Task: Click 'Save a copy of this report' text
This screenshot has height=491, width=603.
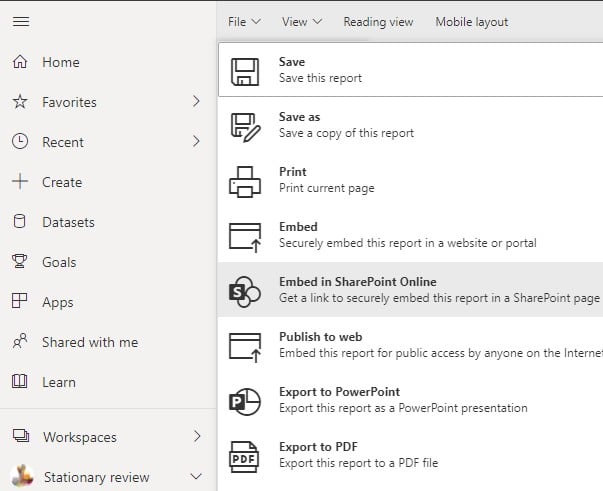Action: tap(346, 133)
